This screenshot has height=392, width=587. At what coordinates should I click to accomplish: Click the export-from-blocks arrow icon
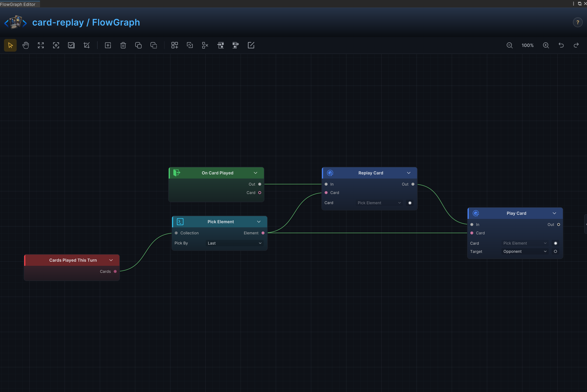236,45
